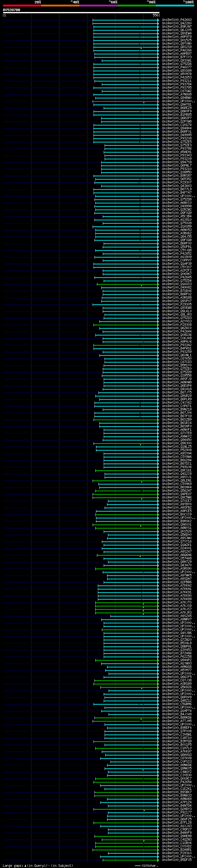The image size is (197, 868).
Task: Select label UniRef100_Q562H7
Action: point(177,491)
